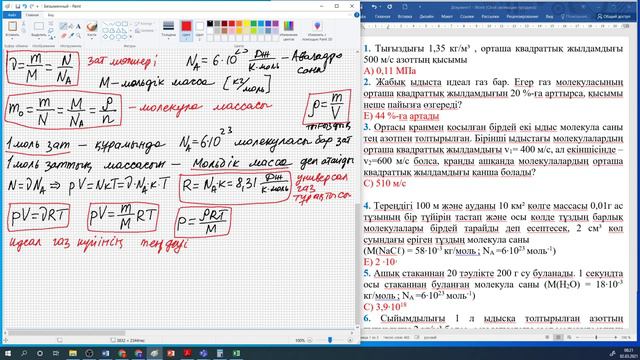The width and height of the screenshot is (640, 360).
Task: Open the Brushes tool in Paint
Action: 92,29
